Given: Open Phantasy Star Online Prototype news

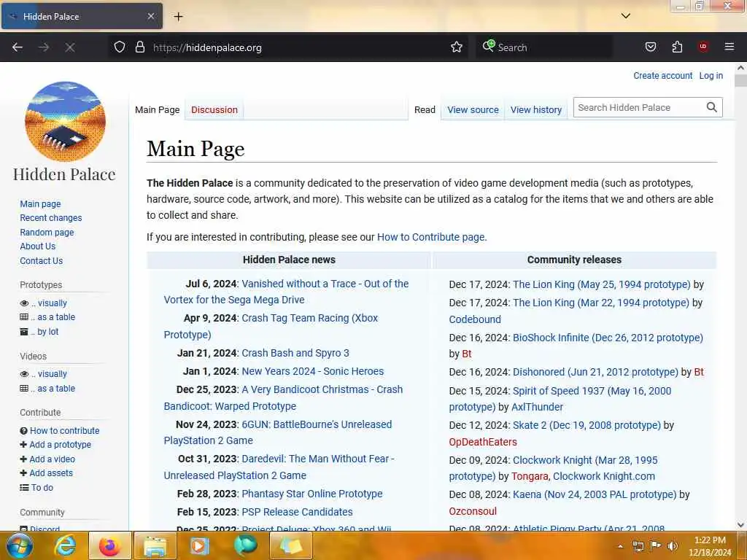Looking at the screenshot, I should pos(312,494).
